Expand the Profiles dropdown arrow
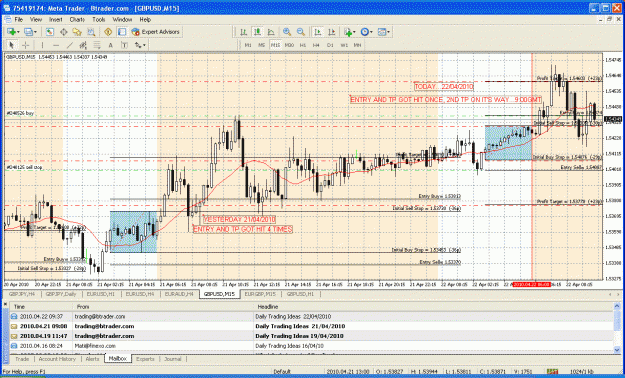 coord(35,32)
